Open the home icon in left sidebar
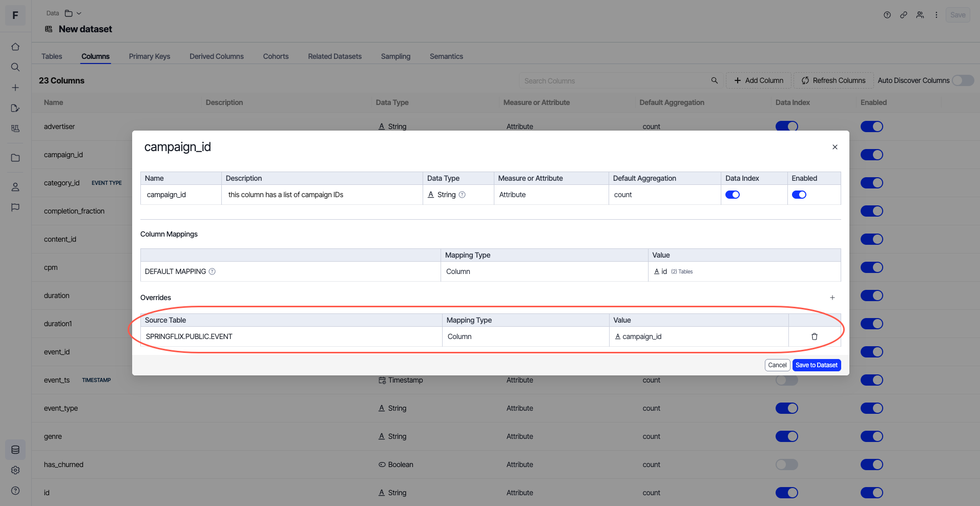Image resolution: width=980 pixels, height=506 pixels. pyautogui.click(x=15, y=47)
